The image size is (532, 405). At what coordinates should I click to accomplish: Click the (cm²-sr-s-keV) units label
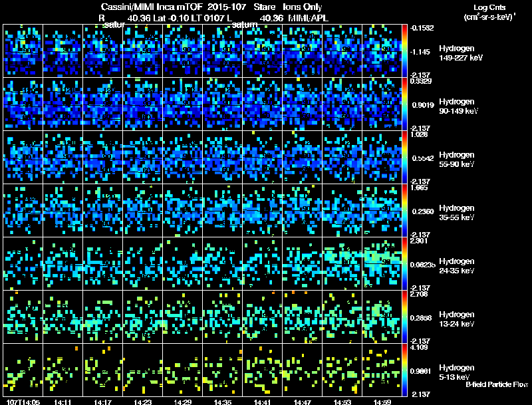pyautogui.click(x=489, y=17)
